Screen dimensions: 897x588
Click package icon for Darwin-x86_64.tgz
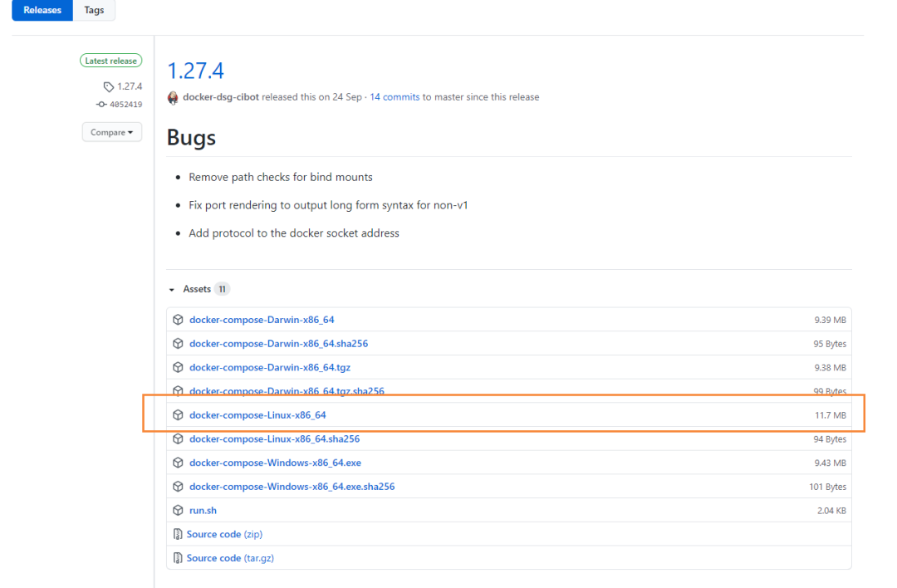[178, 367]
